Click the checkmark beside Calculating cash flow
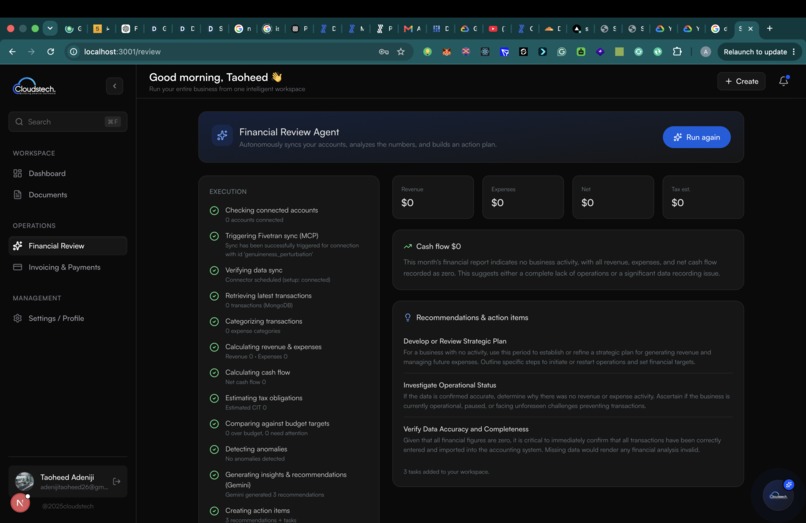Image resolution: width=806 pixels, height=523 pixels. click(214, 372)
